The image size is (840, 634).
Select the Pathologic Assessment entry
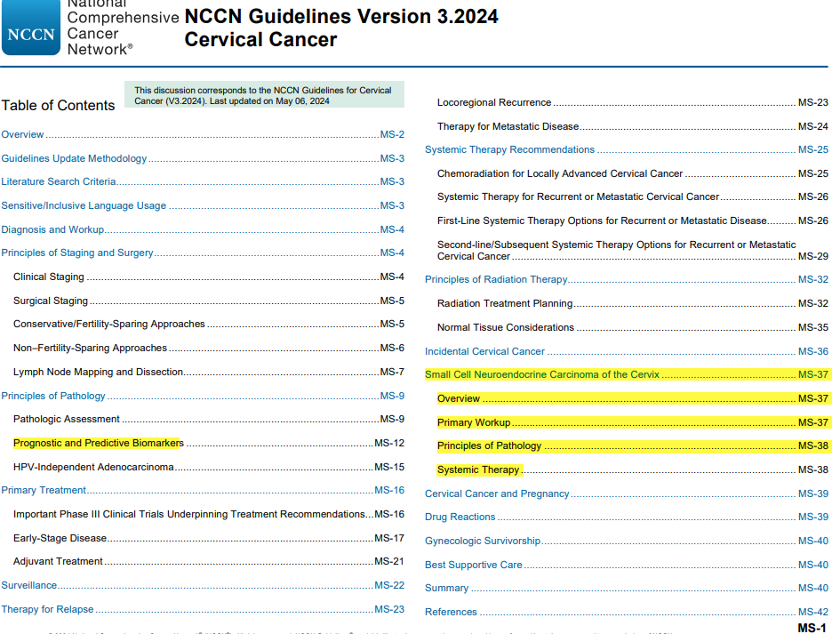[x=208, y=419]
